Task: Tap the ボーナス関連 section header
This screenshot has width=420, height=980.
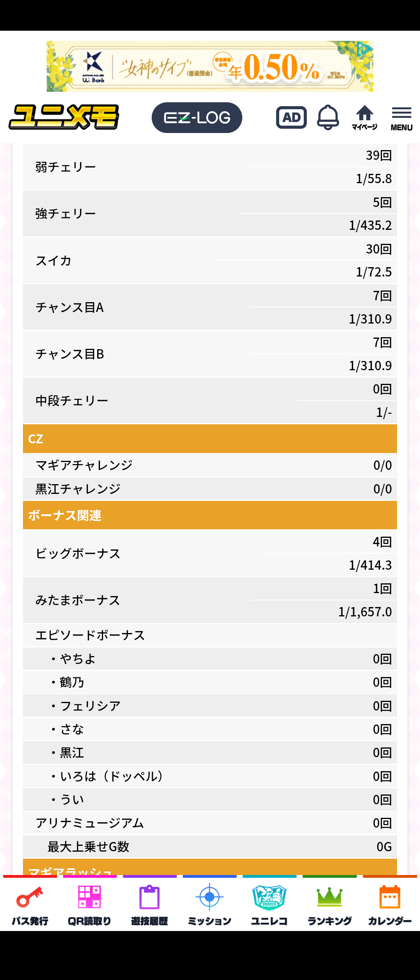Action: click(210, 515)
